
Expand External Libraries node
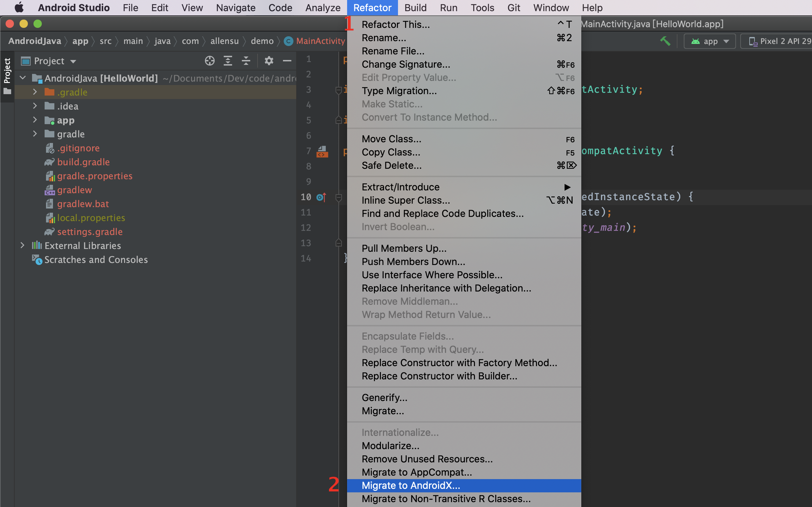pos(23,245)
